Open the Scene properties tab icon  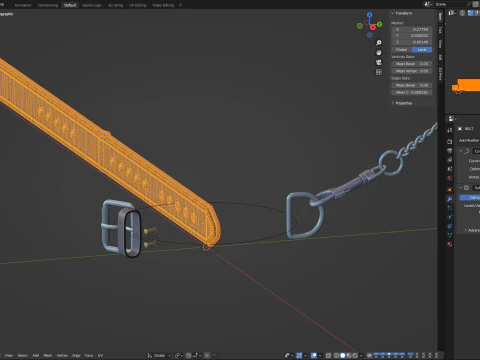coord(450,169)
